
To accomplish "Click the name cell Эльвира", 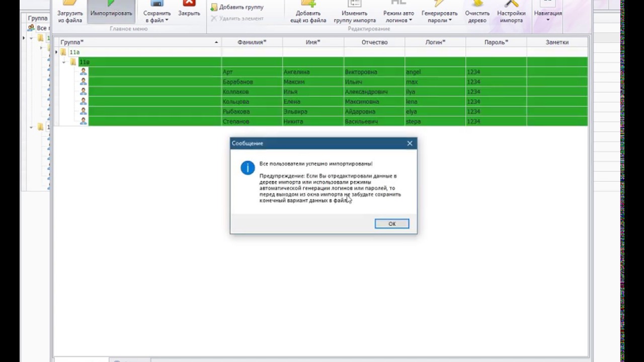I will (313, 111).
